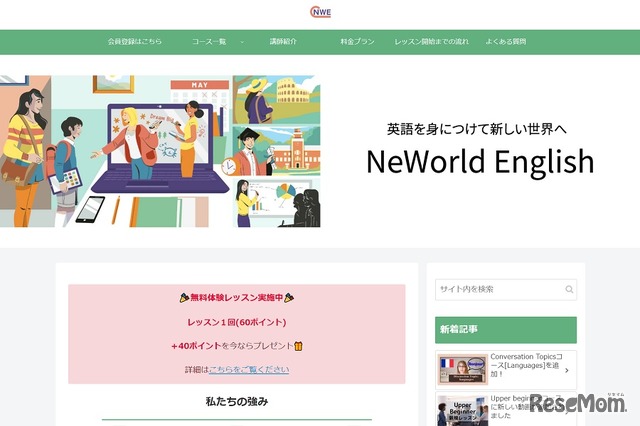640x426 pixels.
Task: Click 英語を身につけて新しい世界へ tagline
Action: point(477,129)
